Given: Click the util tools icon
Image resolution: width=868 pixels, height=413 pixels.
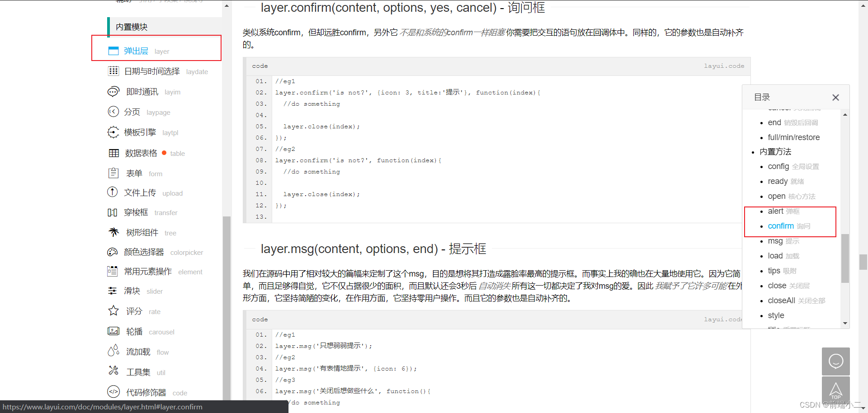Looking at the screenshot, I should tap(113, 371).
